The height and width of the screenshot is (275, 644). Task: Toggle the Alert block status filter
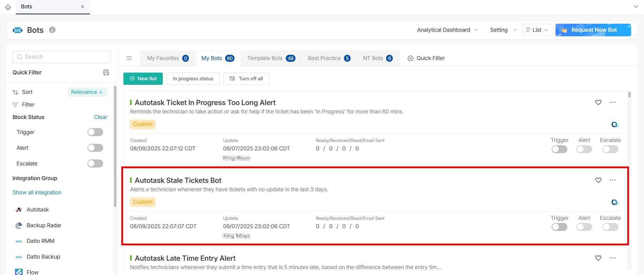(x=95, y=148)
